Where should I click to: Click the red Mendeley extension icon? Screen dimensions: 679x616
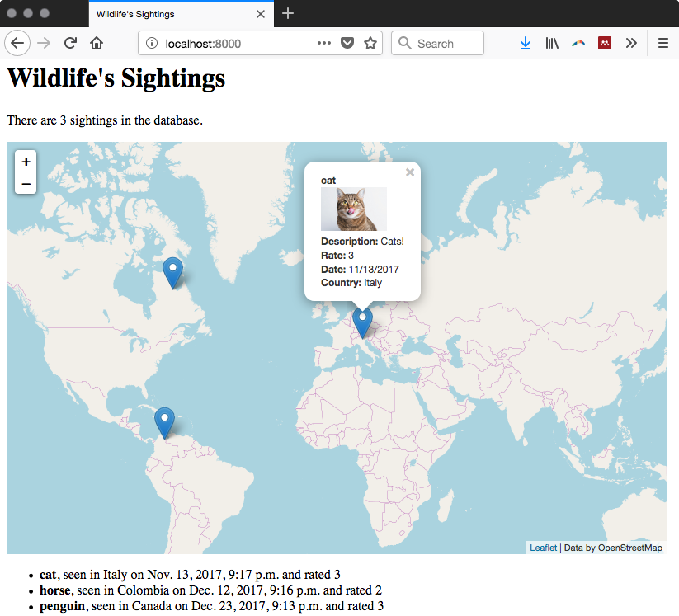point(605,43)
